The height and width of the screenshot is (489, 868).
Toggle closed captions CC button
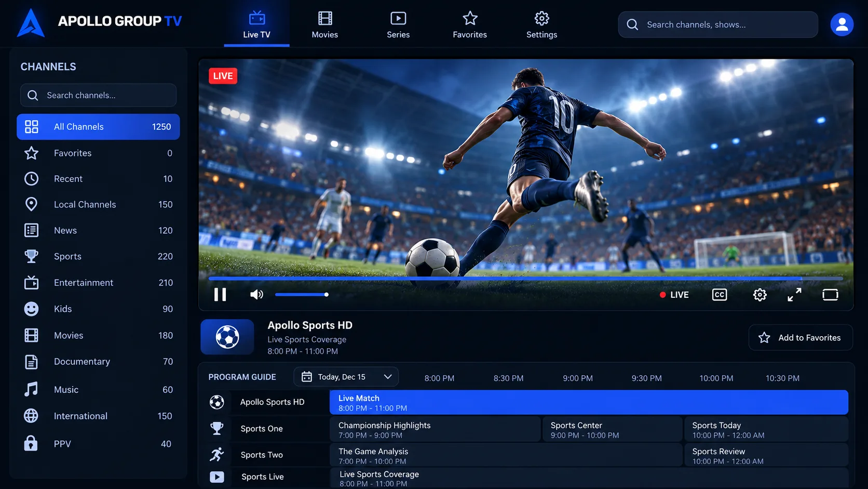719,295
